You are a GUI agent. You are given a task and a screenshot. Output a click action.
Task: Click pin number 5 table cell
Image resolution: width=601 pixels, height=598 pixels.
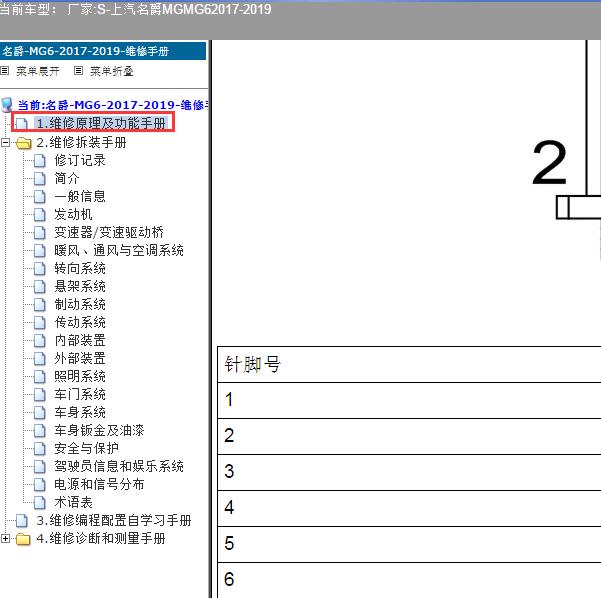pos(409,544)
